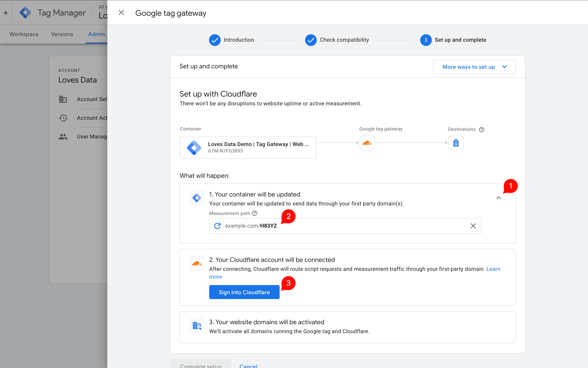Open the Workspace tab
Viewport: 588px width, 368px height.
24,34
